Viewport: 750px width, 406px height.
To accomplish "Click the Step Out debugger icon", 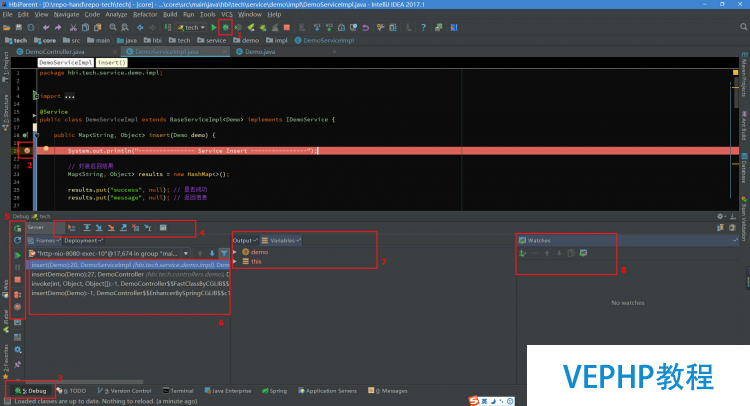I will (123, 228).
